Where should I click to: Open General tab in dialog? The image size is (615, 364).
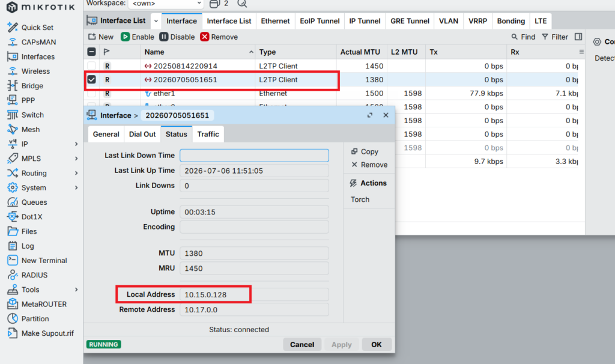[x=106, y=134]
